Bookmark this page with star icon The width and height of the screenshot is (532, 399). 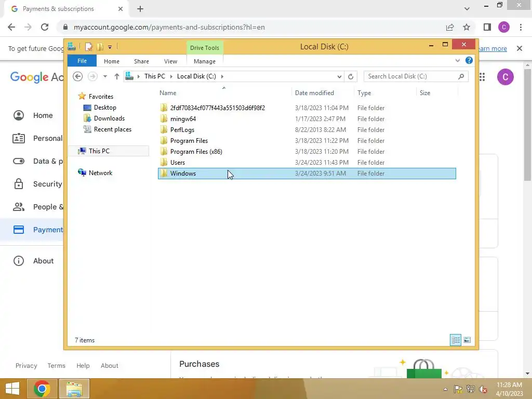[467, 27]
